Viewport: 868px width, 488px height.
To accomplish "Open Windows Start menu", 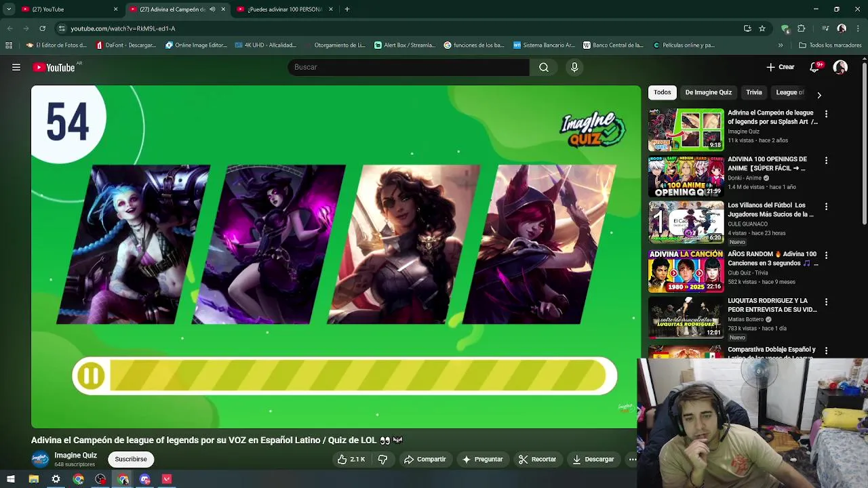I will [10, 479].
